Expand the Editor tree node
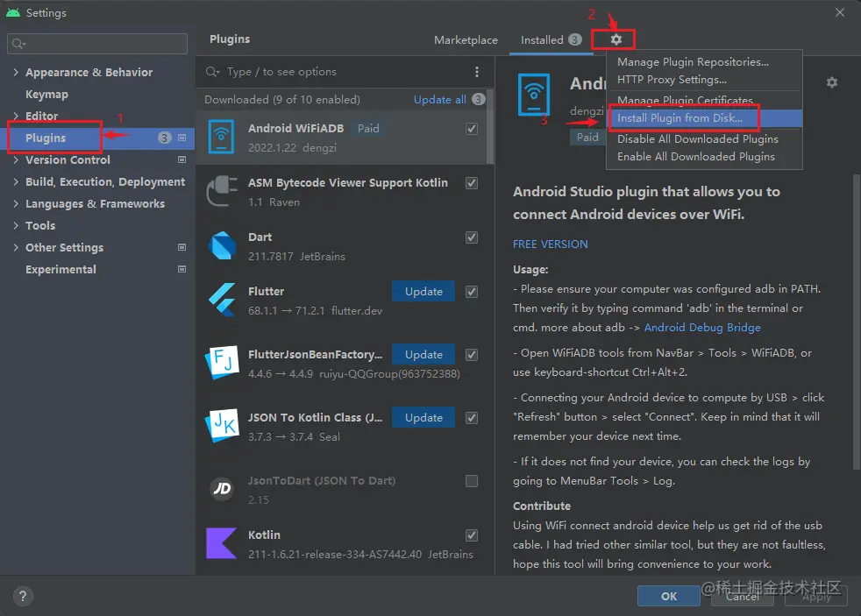The height and width of the screenshot is (616, 861). click(x=16, y=116)
